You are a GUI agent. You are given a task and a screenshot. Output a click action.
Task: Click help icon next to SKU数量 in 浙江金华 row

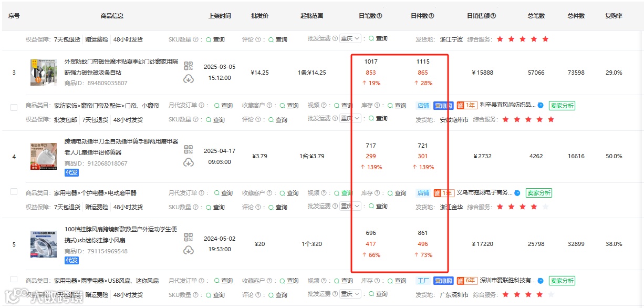(x=195, y=207)
